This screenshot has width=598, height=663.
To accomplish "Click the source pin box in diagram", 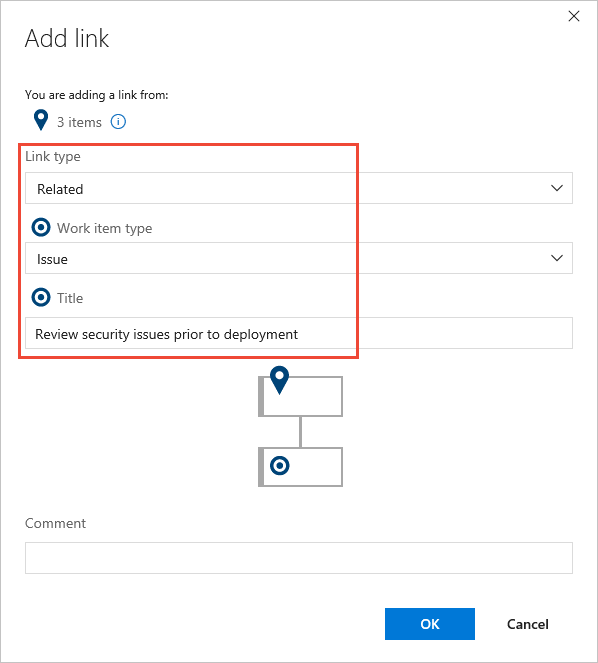I will (x=300, y=396).
